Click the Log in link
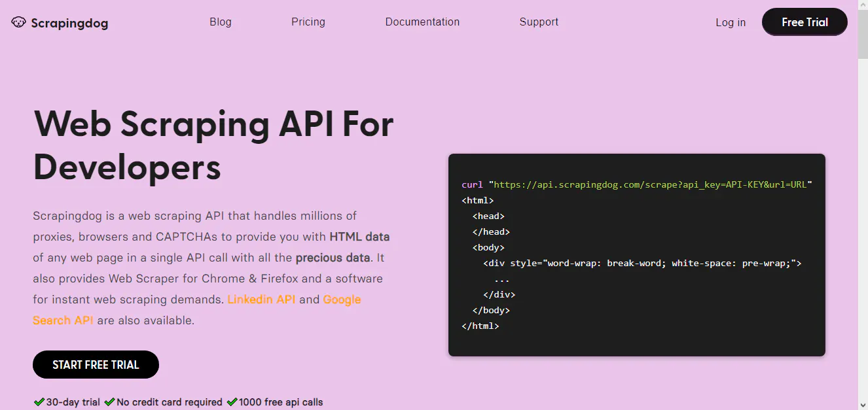The height and width of the screenshot is (410, 868). (x=731, y=22)
